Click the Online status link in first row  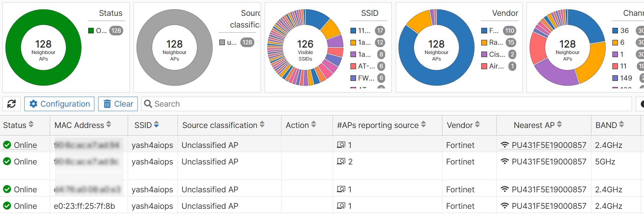(25, 145)
